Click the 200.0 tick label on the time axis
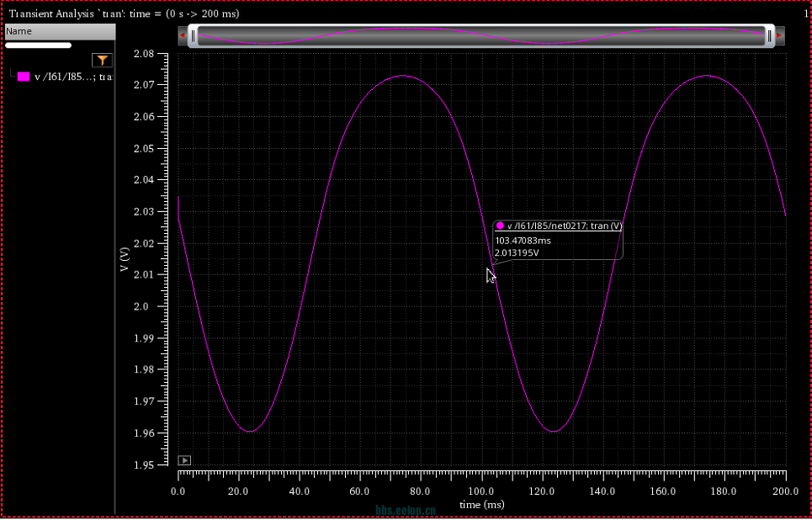812x520 pixels. click(786, 491)
